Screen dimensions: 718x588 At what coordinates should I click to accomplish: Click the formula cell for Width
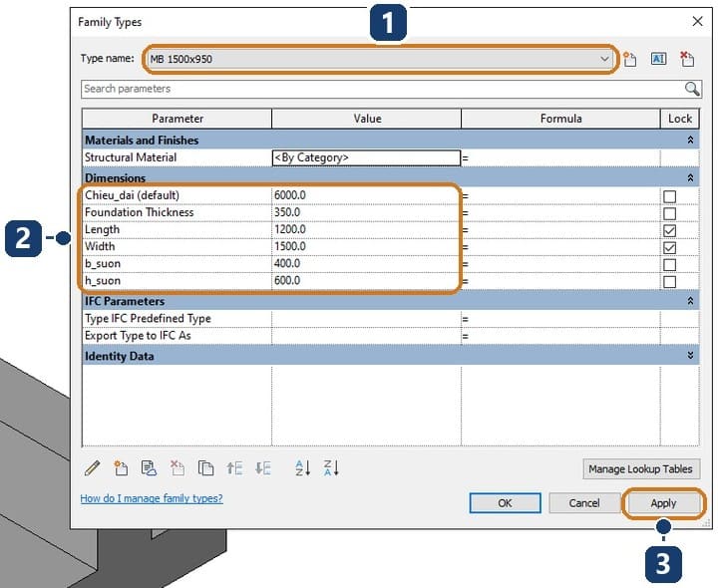coord(560,246)
